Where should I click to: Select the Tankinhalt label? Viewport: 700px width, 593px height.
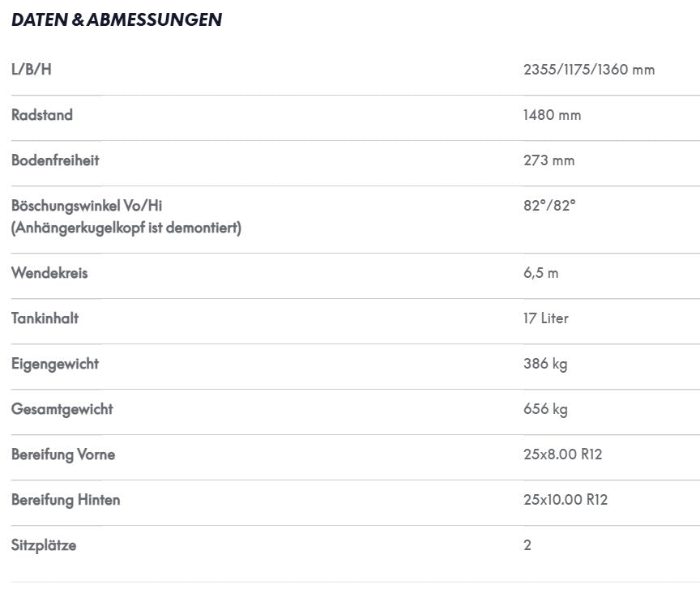45,318
